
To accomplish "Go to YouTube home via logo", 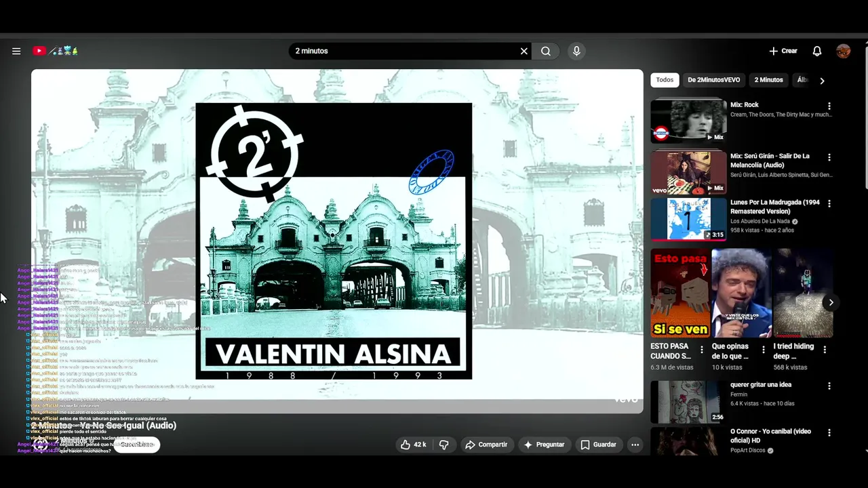I will [x=55, y=51].
